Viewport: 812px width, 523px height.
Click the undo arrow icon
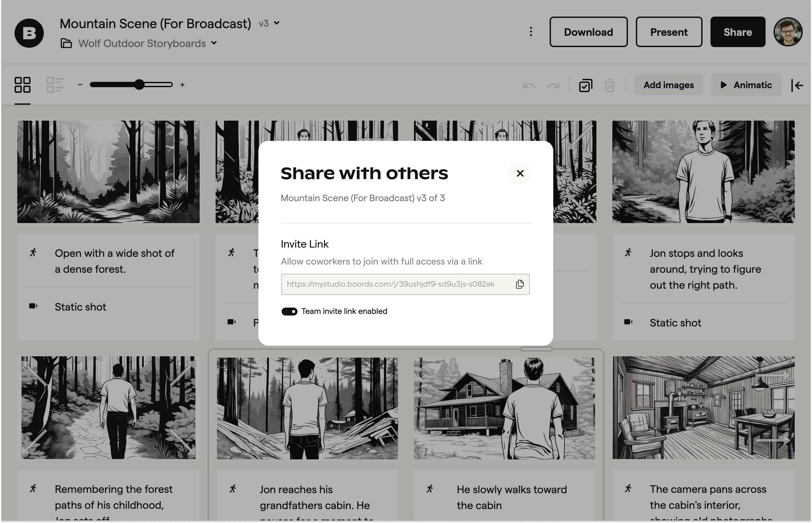[x=529, y=85]
